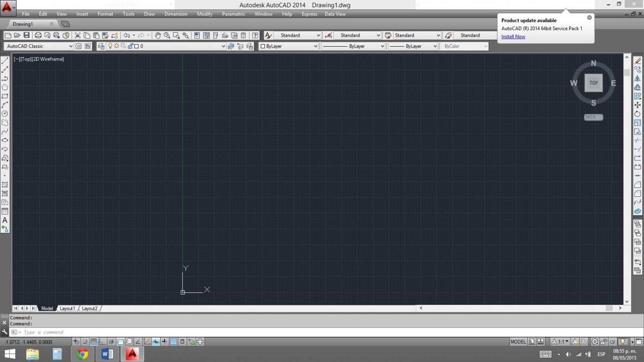This screenshot has width=644, height=362.
Task: Toggle Object Snap in status bar
Action: tap(121, 342)
